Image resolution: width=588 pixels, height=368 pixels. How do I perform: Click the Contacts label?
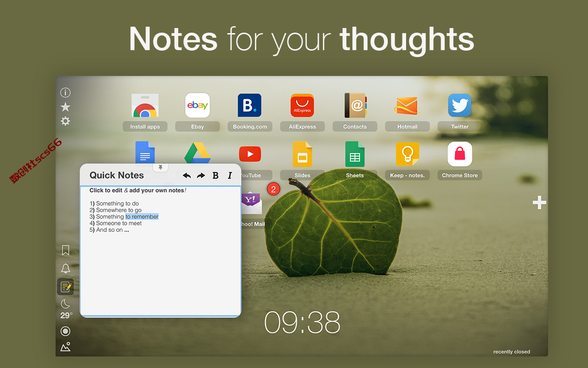[x=355, y=126]
